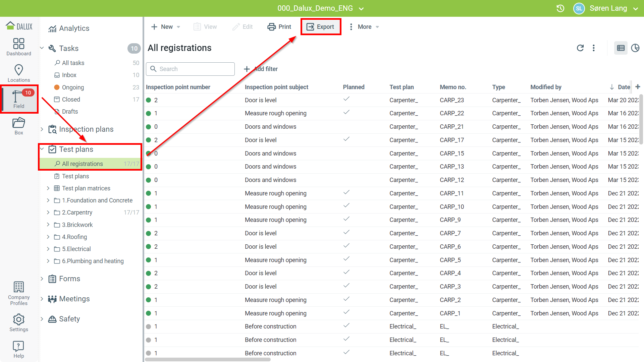Open the More menu

[x=364, y=27]
